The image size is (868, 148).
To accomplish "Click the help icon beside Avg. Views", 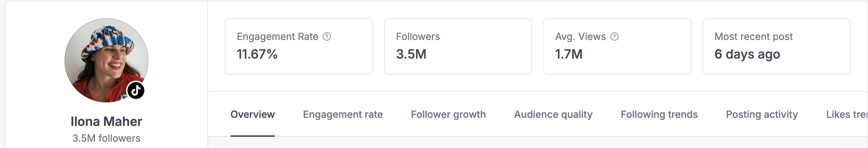I will (614, 36).
